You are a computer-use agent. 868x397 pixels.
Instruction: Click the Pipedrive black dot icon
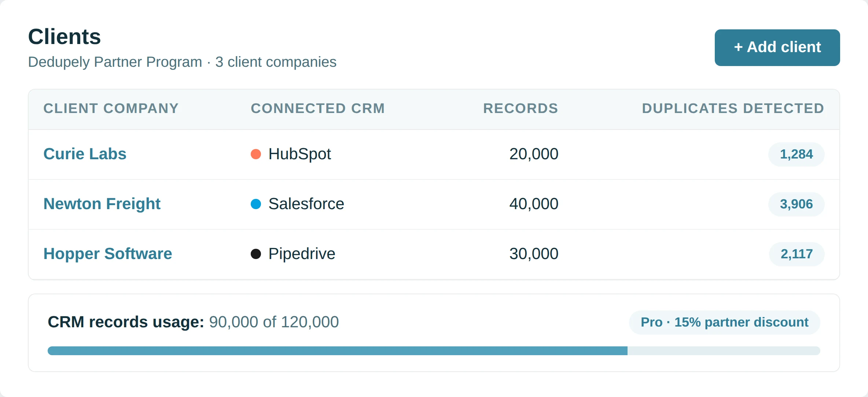(x=256, y=254)
